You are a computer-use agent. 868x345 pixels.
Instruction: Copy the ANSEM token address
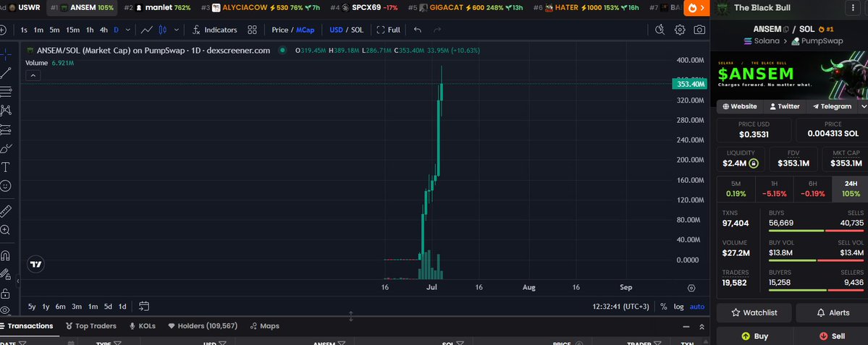[785, 30]
